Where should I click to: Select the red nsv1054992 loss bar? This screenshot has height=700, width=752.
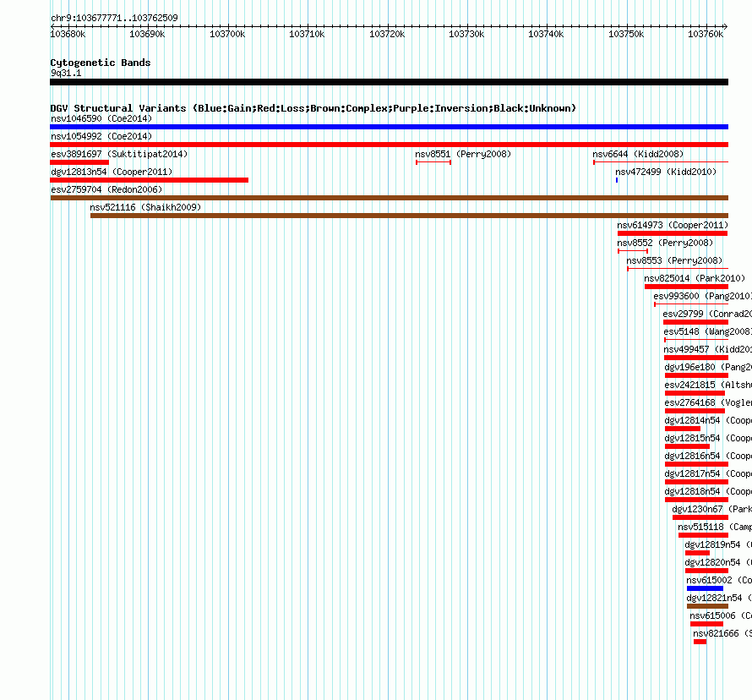(389, 145)
